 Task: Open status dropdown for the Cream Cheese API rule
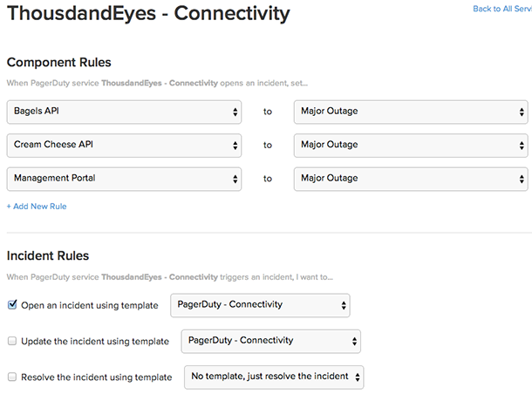(410, 146)
